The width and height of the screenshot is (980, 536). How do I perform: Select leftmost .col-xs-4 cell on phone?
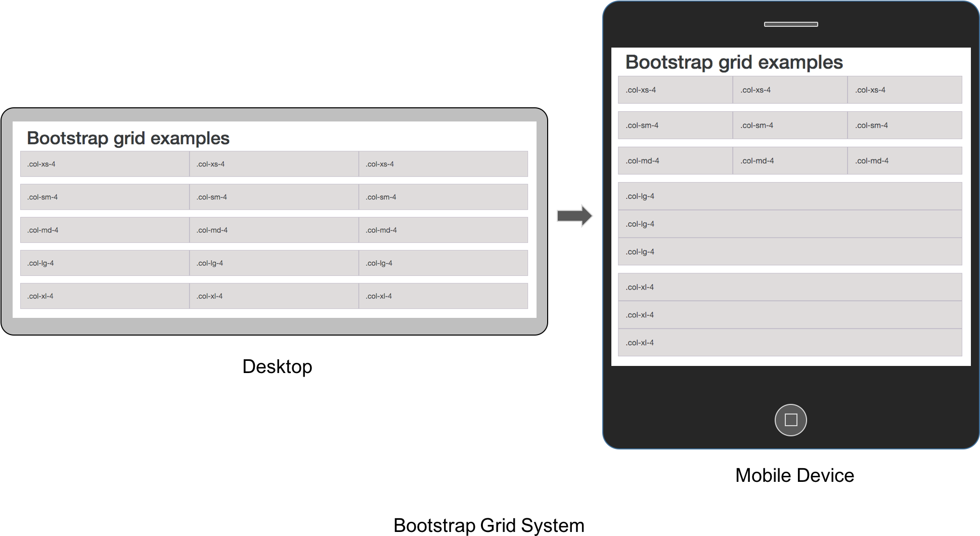pyautogui.click(x=675, y=90)
